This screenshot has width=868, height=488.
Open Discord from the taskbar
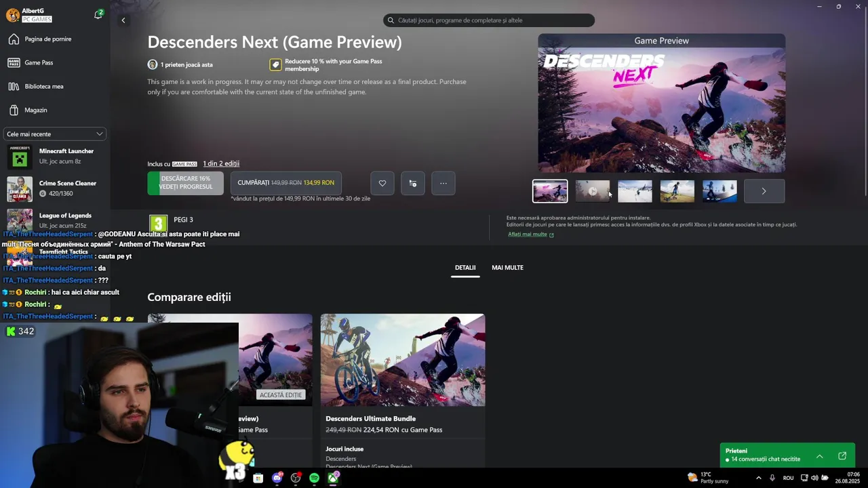tap(277, 479)
